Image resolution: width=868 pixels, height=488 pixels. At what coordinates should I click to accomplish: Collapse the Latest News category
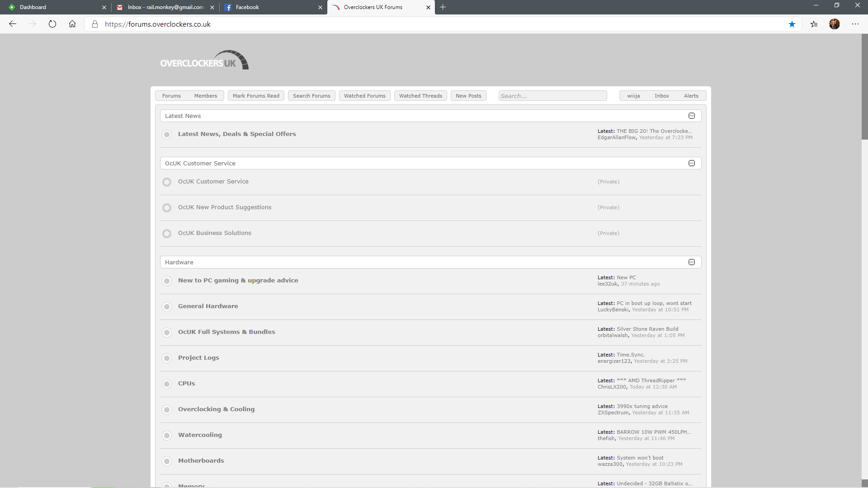click(692, 116)
